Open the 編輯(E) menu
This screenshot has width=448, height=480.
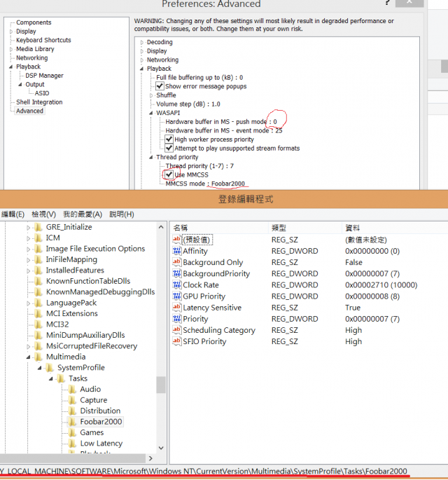pos(13,214)
